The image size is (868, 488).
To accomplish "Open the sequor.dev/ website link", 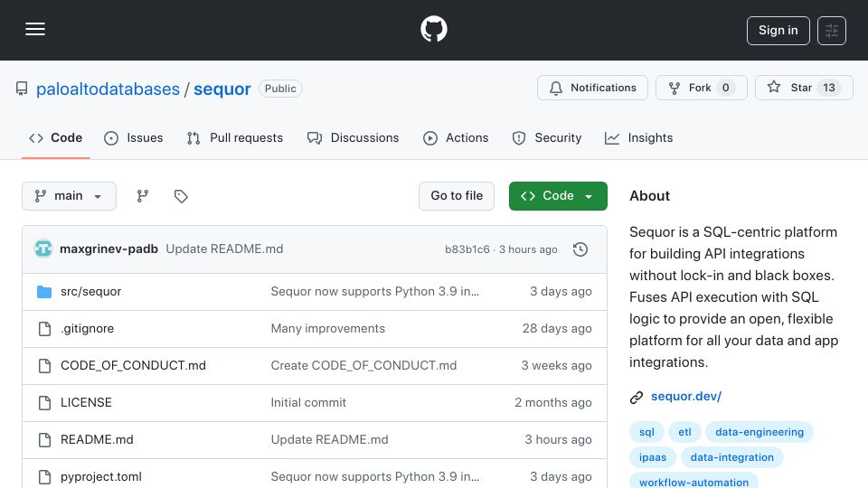I will pyautogui.click(x=686, y=396).
